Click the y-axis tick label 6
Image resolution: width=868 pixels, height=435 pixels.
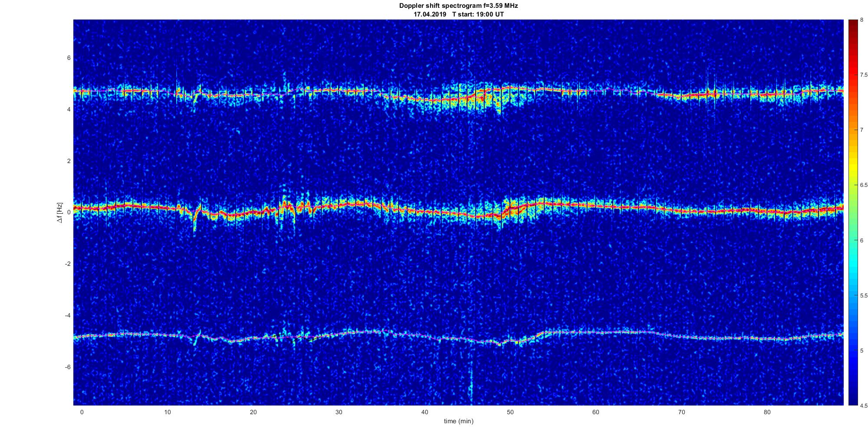69,58
